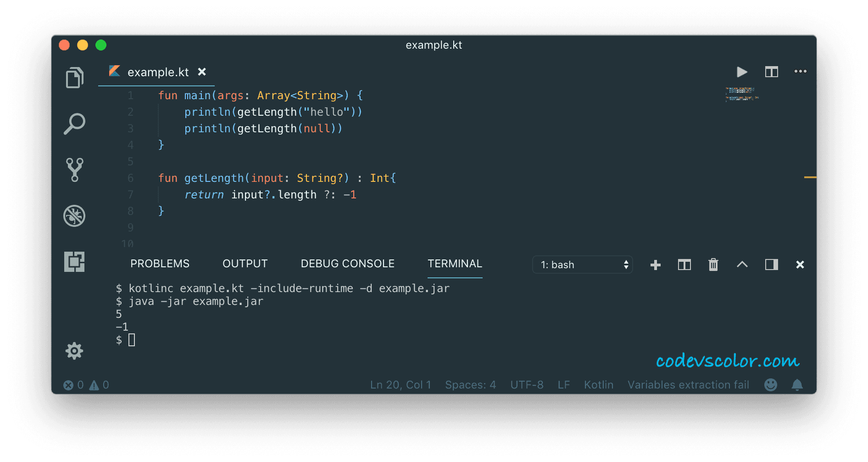Click the terminal output line '-1'

coord(122,327)
